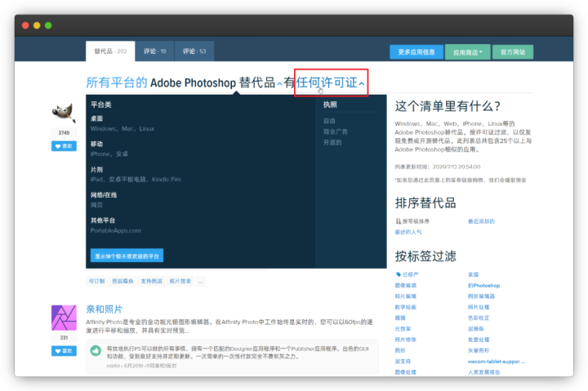
Task: Filter by the 色彩校正 tag
Action: click(x=478, y=318)
